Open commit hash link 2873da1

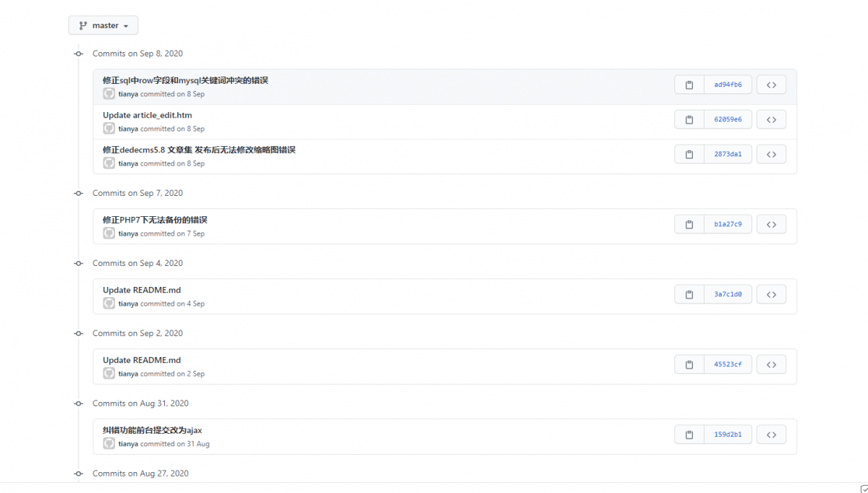click(728, 154)
